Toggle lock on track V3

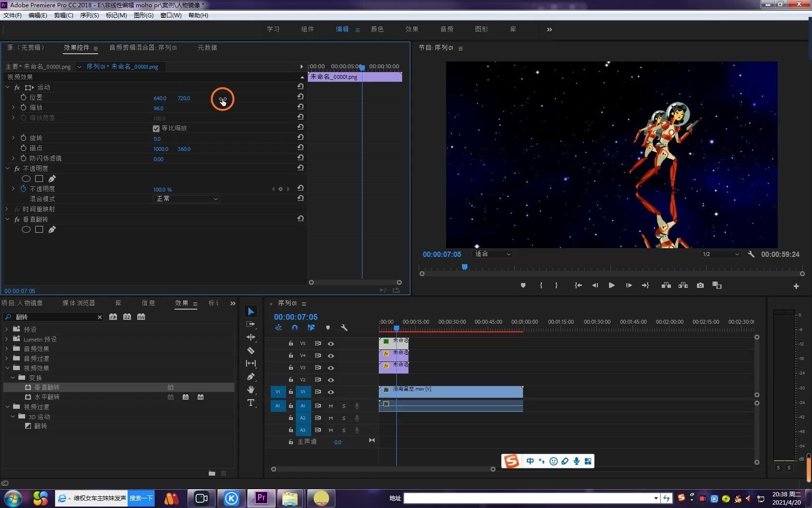coord(290,368)
